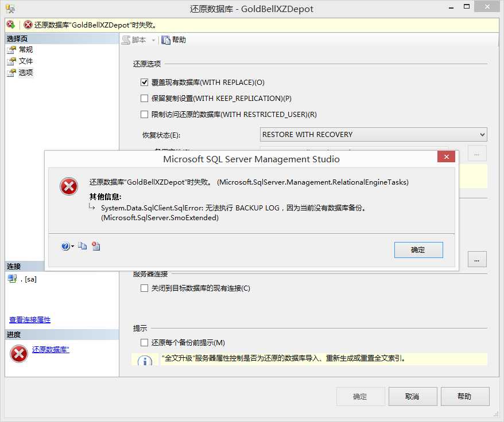The image size is (504, 422).
Task: Minimize the restore database window
Action: pyautogui.click(x=451, y=7)
